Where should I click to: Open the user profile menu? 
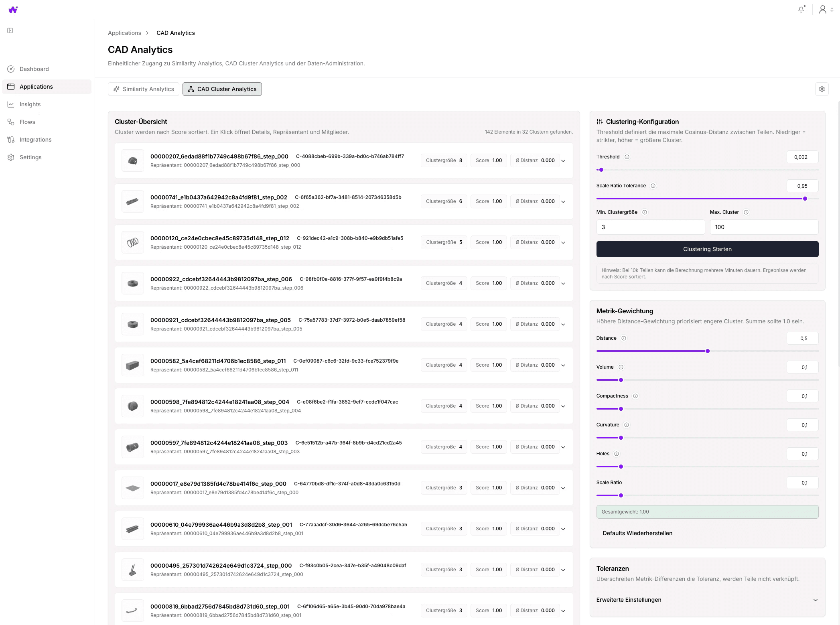point(822,9)
